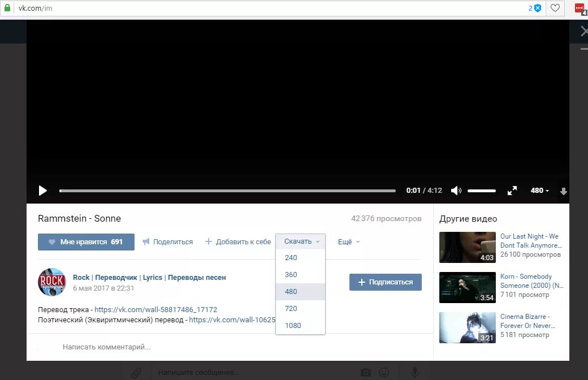Click Добавить к себе to add the video
Image resolution: width=588 pixels, height=380 pixels.
[x=238, y=242]
